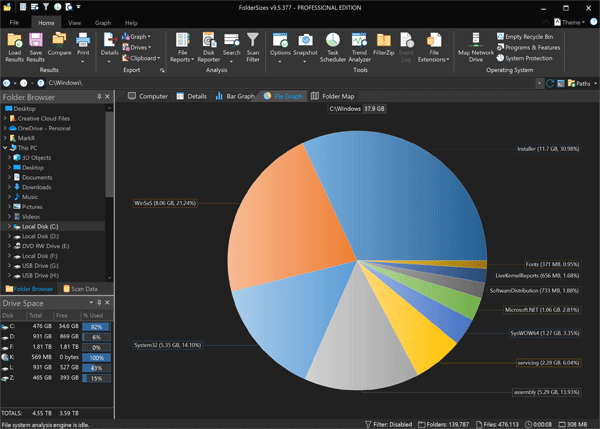Image resolution: width=600 pixels, height=429 pixels.
Task: Open the Help ribbon tab
Action: click(x=131, y=23)
